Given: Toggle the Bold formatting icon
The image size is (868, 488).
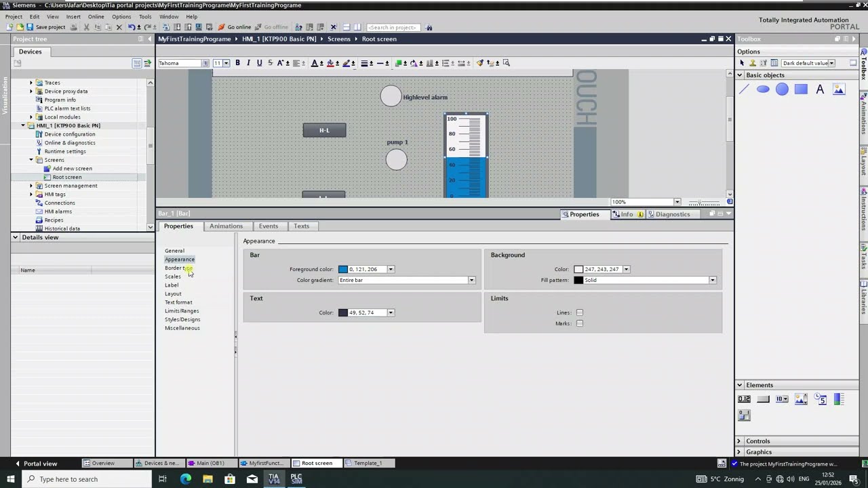Looking at the screenshot, I should (x=237, y=63).
